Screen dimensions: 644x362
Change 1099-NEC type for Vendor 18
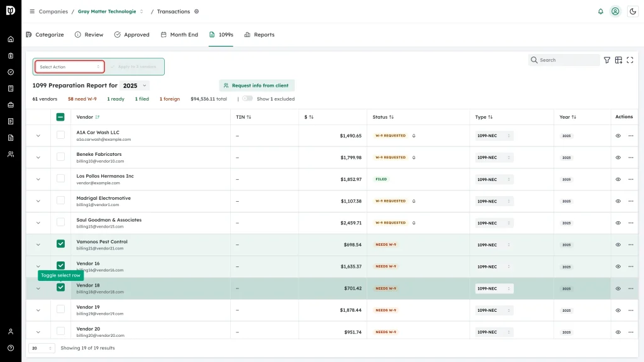(x=494, y=288)
